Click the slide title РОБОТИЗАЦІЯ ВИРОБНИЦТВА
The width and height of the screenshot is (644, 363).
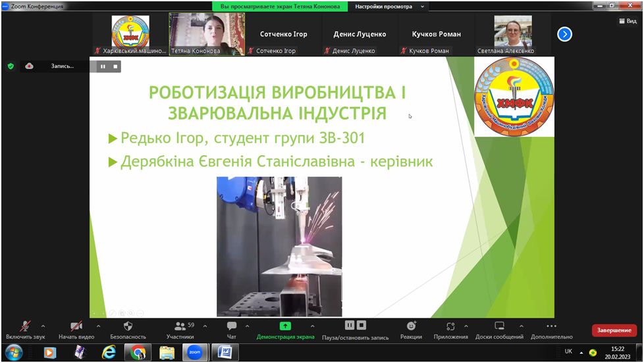pos(277,103)
